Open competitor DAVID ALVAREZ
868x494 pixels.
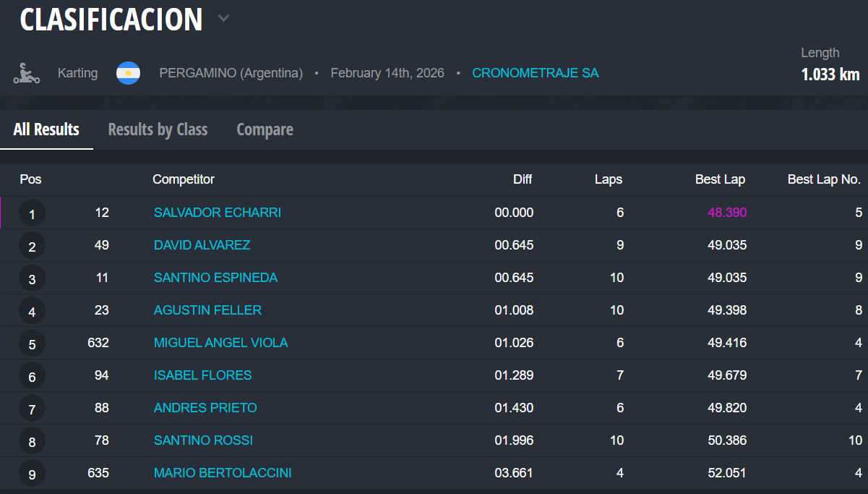click(202, 245)
